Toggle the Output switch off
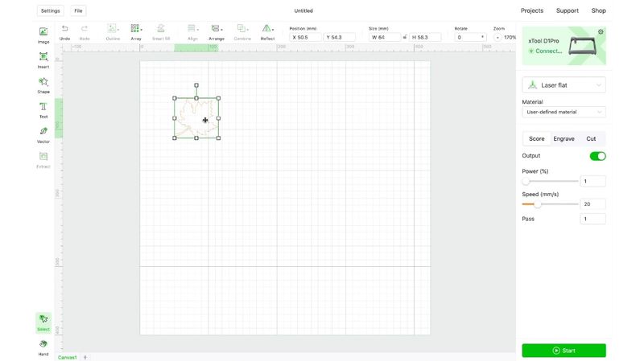This screenshot has width=644, height=361. (x=597, y=156)
